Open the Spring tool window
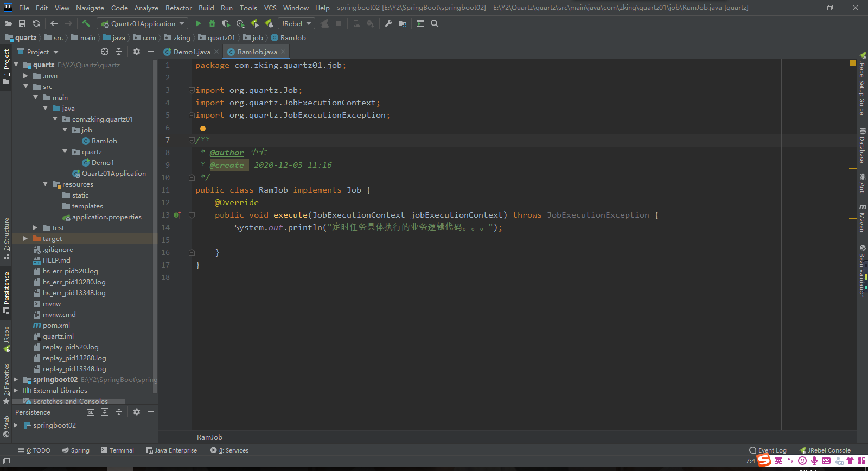This screenshot has width=868, height=471. click(x=75, y=450)
